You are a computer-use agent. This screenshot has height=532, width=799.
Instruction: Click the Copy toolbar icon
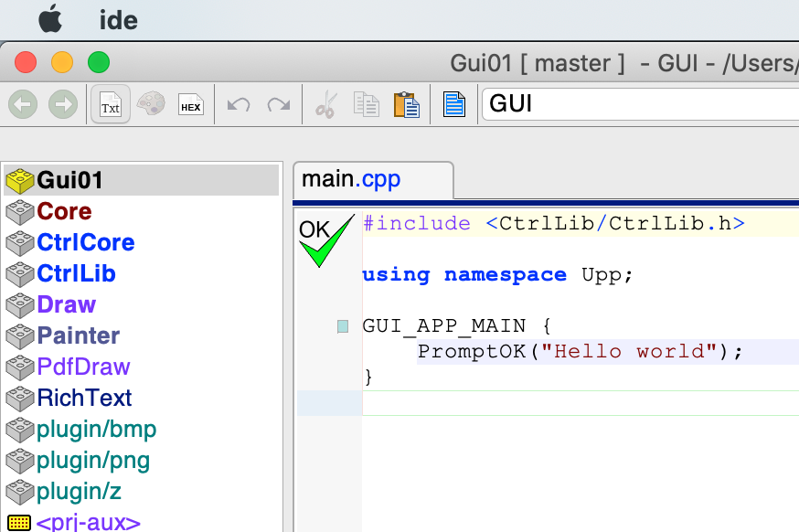click(366, 105)
